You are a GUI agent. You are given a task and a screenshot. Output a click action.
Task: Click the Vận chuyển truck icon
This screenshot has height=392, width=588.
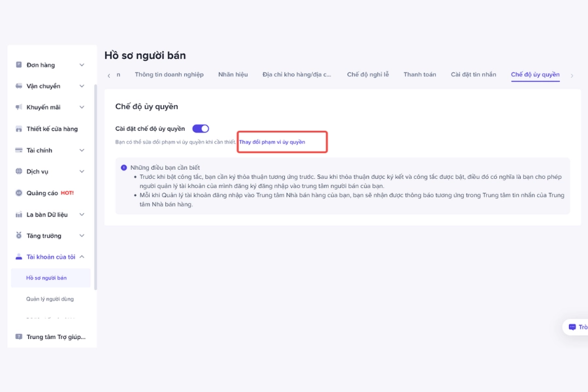tap(19, 86)
